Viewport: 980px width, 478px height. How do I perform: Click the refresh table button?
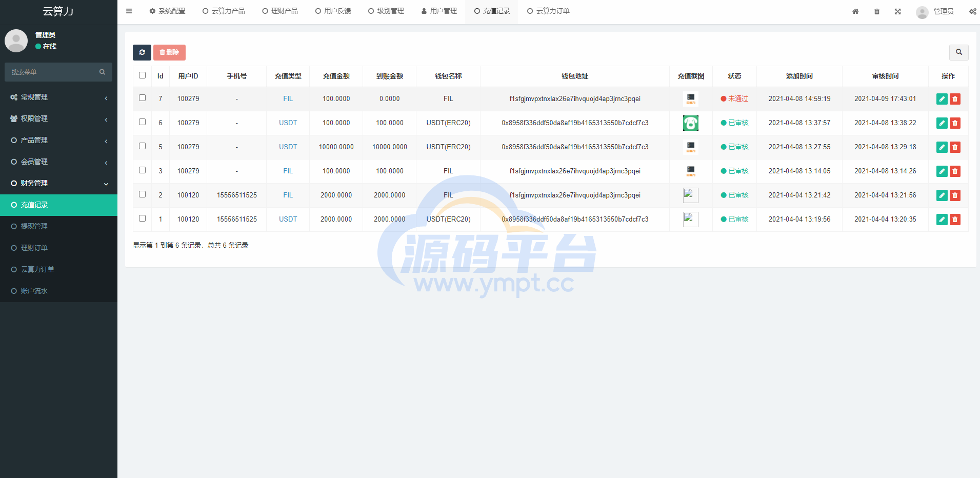(142, 52)
